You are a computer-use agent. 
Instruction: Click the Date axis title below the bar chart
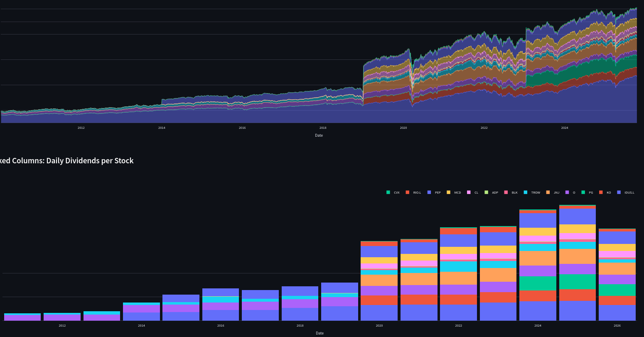click(x=320, y=333)
